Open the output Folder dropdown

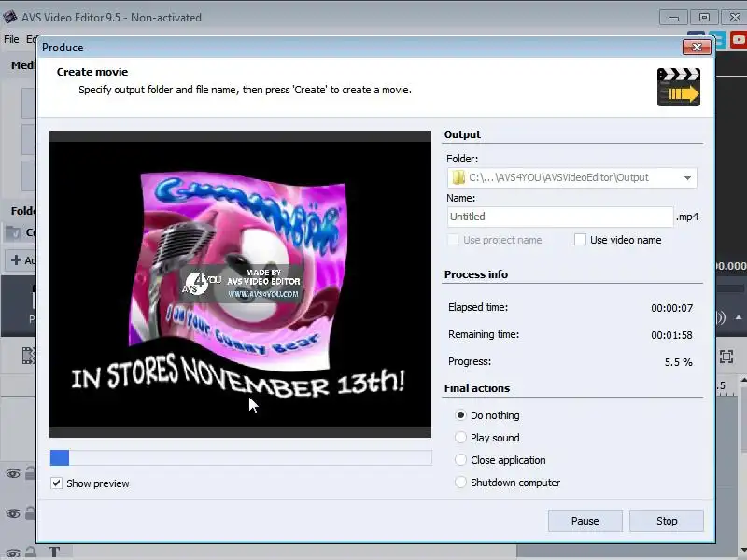coord(687,177)
